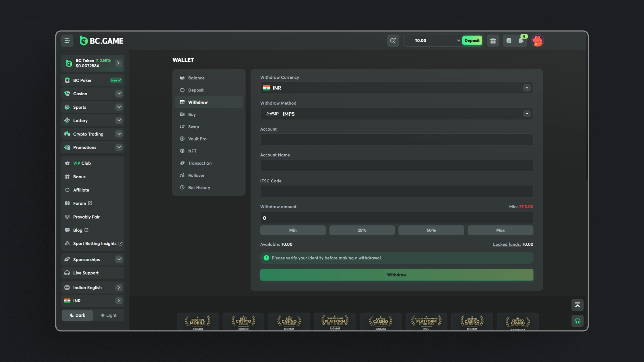The height and width of the screenshot is (362, 644).
Task: Click the gift/present icon
Action: click(x=493, y=41)
